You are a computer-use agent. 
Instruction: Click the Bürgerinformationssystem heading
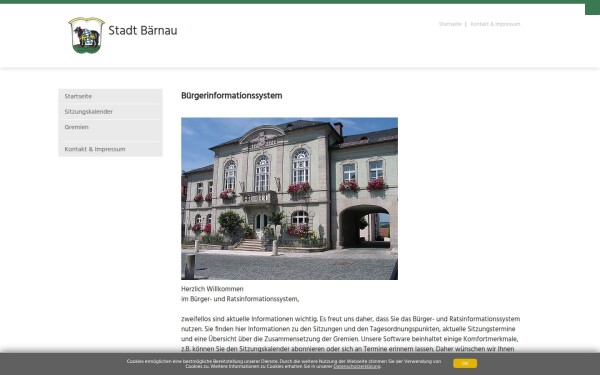(232, 96)
